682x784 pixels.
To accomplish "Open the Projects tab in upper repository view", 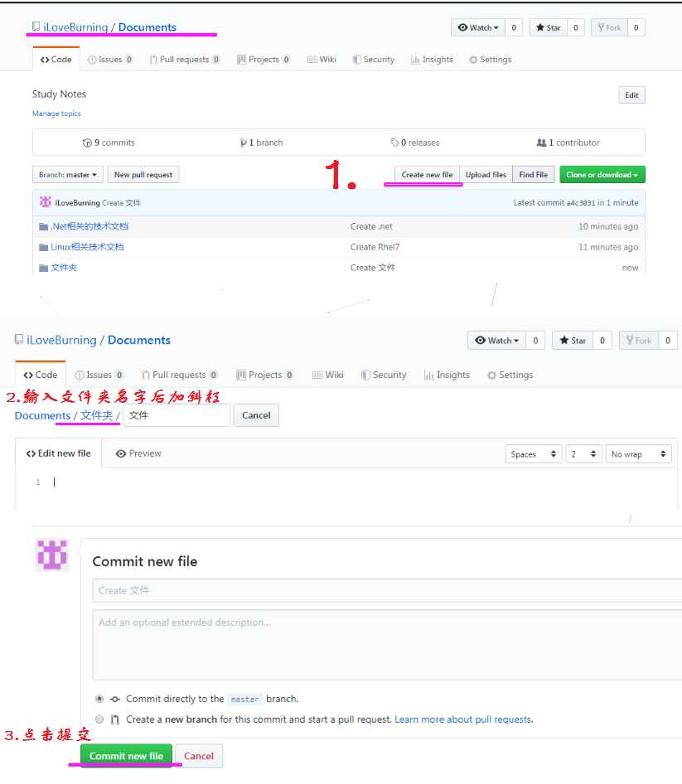I will [263, 60].
